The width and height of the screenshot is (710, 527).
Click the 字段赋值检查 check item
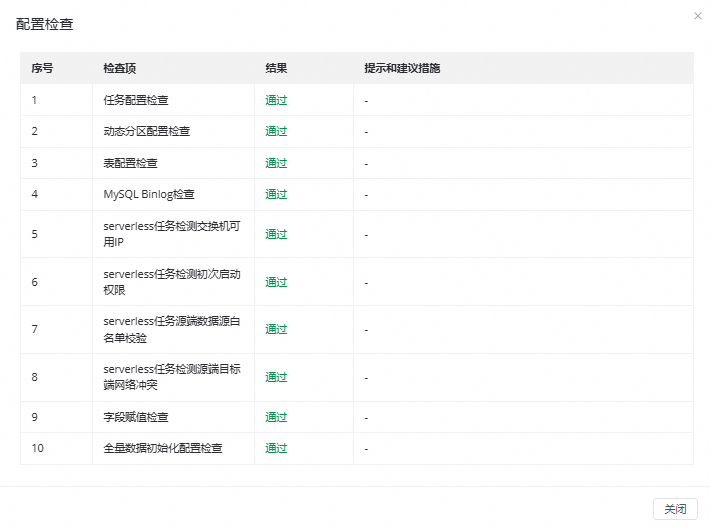(x=136, y=417)
